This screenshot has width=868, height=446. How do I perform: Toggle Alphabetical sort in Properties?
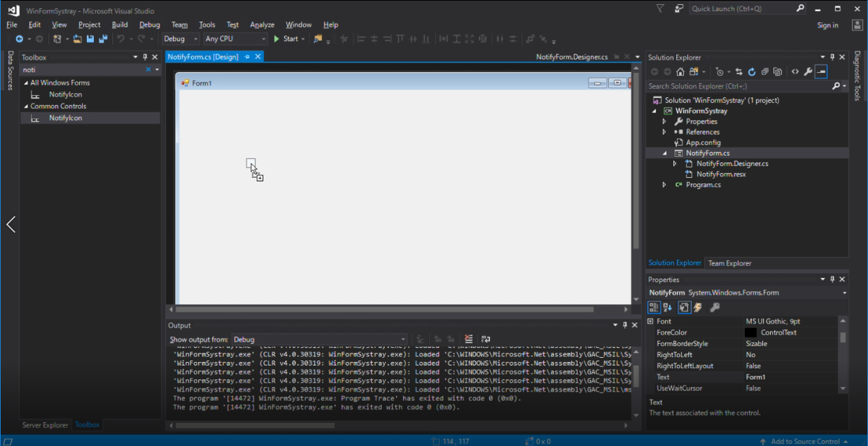point(667,307)
